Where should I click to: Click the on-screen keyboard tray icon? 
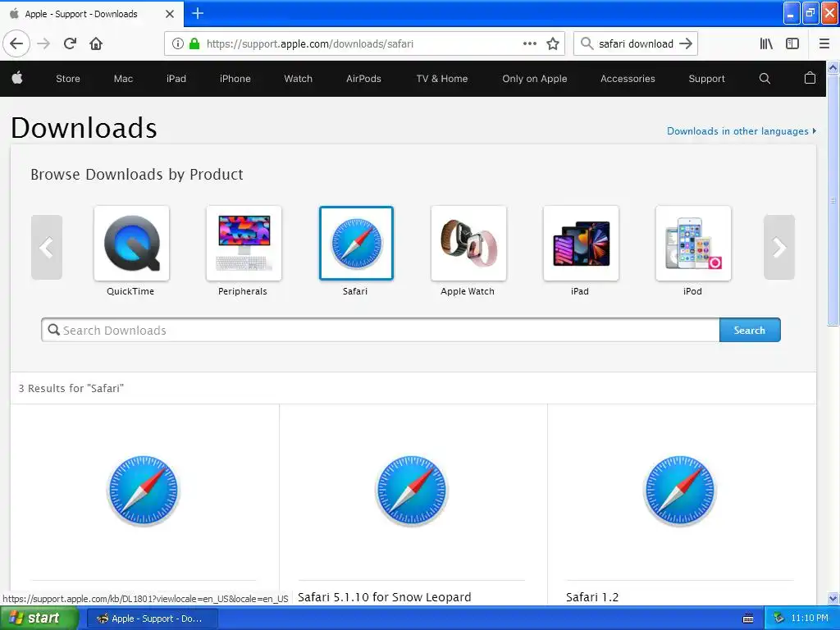coord(748,619)
